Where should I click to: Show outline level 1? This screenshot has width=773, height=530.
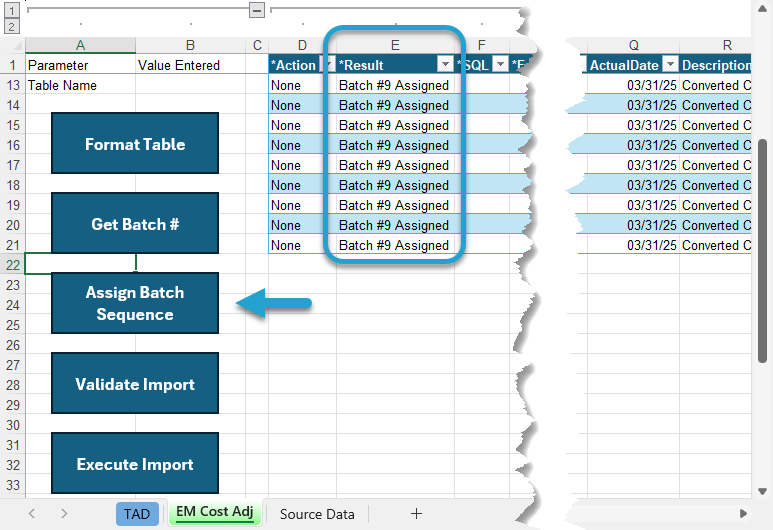coord(12,10)
